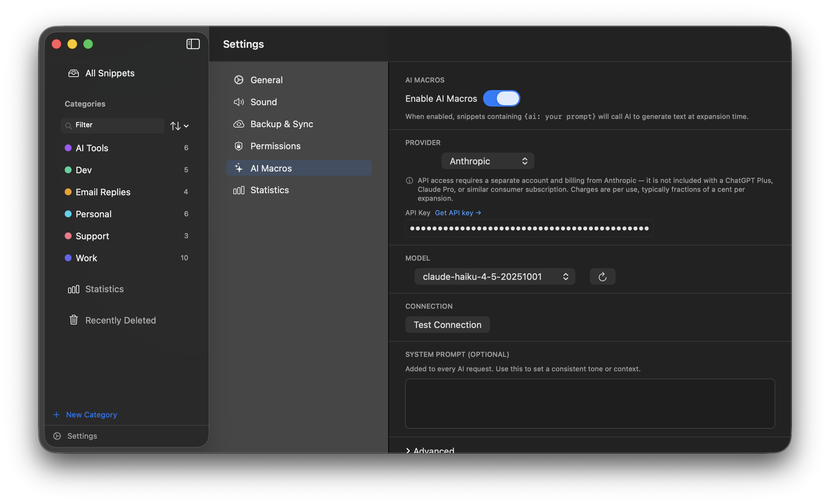Focus the API Key password field
This screenshot has width=830, height=504.
pyautogui.click(x=529, y=228)
